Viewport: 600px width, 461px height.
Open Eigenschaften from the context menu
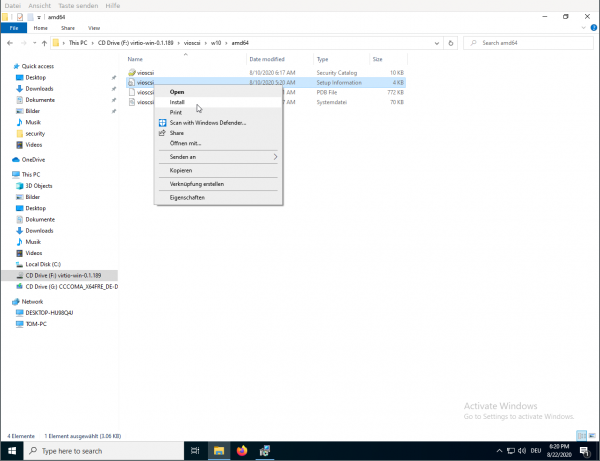[187, 197]
